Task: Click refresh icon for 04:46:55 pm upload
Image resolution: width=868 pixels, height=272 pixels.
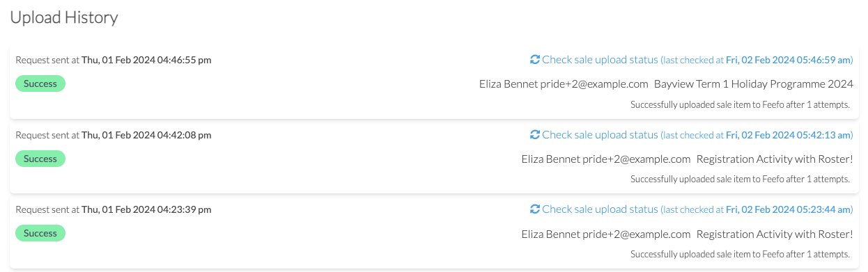Action: [534, 60]
